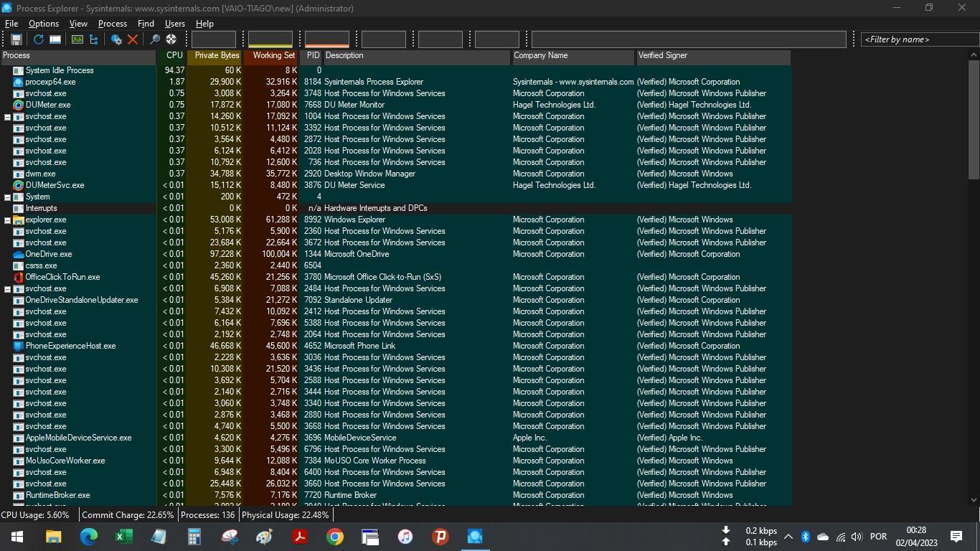Sort by the Working Set column header

coord(271,56)
